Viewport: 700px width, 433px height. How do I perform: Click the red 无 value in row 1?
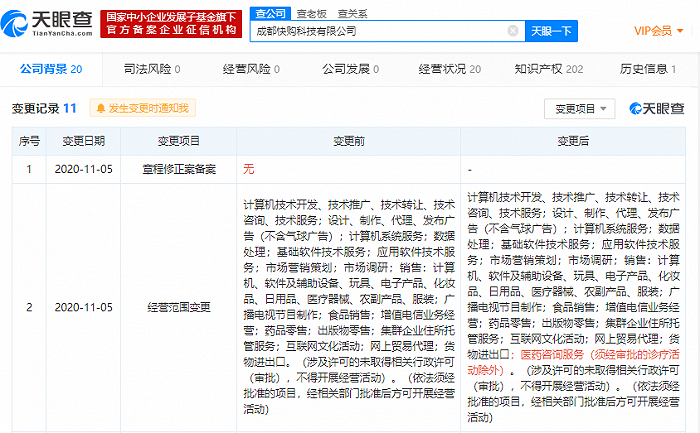pyautogui.click(x=249, y=169)
